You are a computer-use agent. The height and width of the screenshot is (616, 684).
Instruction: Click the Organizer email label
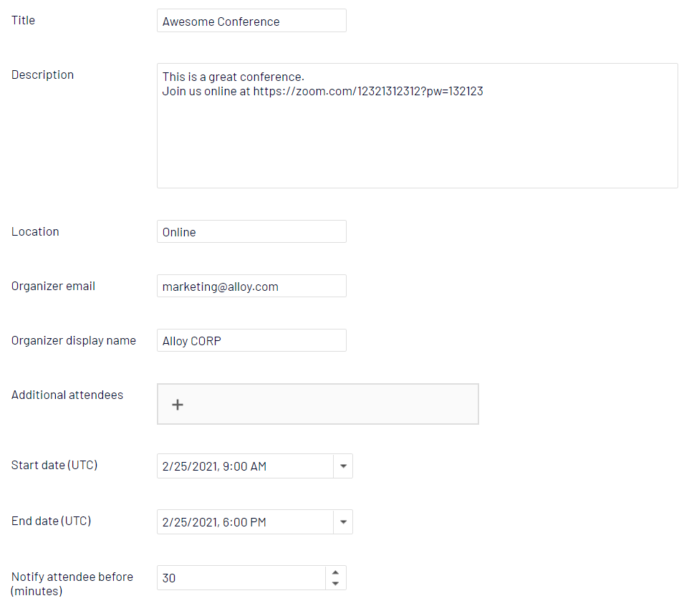tap(53, 286)
